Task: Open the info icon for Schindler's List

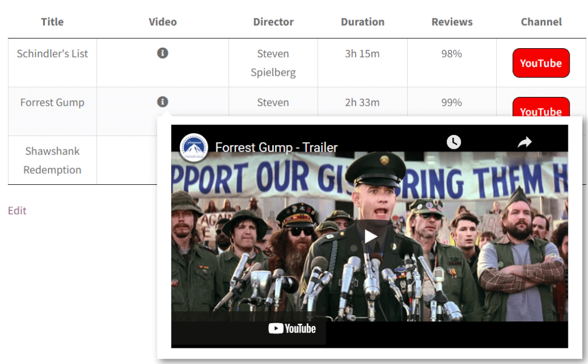Action: point(163,53)
